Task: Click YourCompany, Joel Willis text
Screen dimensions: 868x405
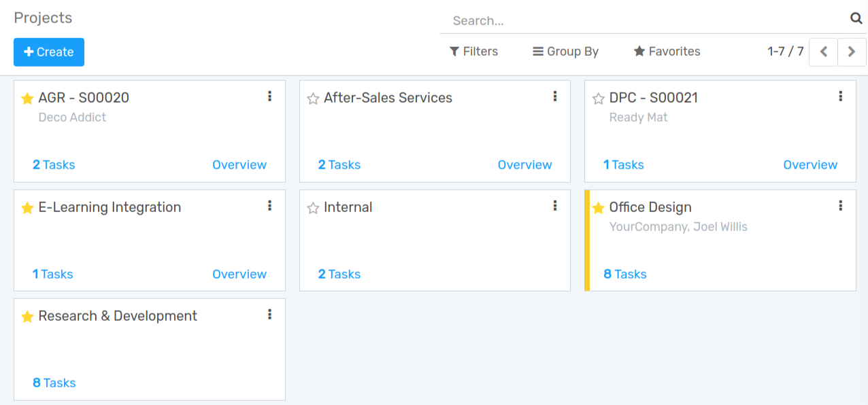Action: click(x=678, y=226)
